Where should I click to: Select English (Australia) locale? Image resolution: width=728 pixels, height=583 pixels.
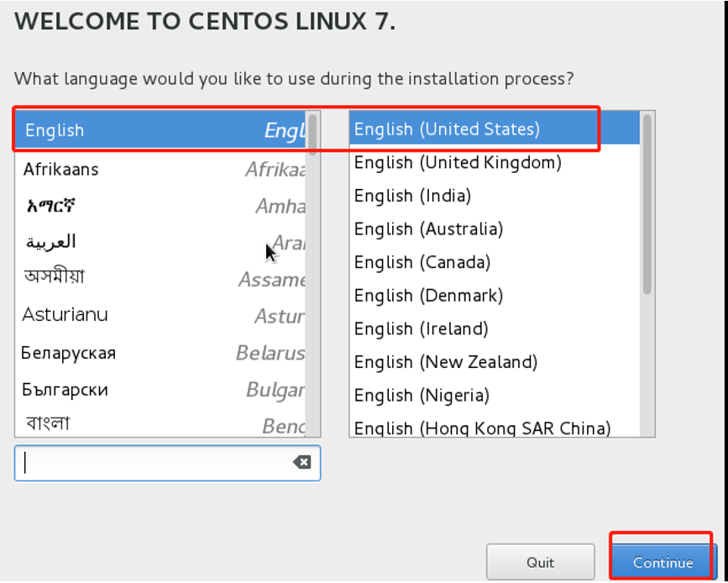click(495, 229)
